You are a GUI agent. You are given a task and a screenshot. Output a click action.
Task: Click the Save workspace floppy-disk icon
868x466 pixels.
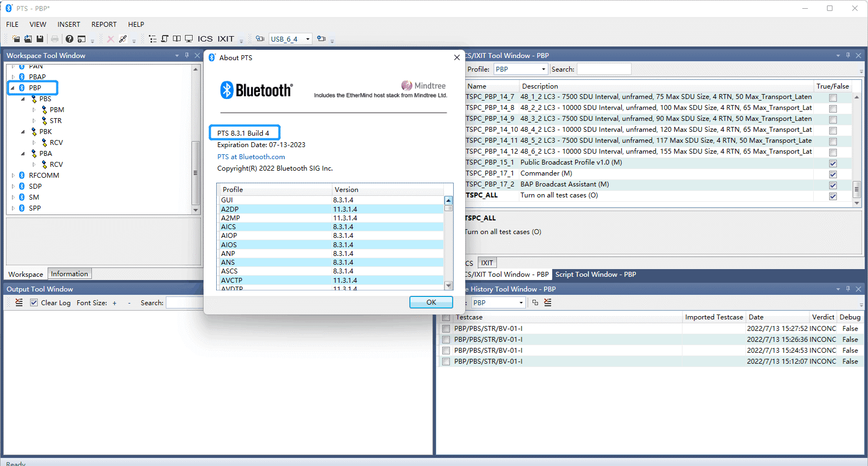pyautogui.click(x=40, y=39)
